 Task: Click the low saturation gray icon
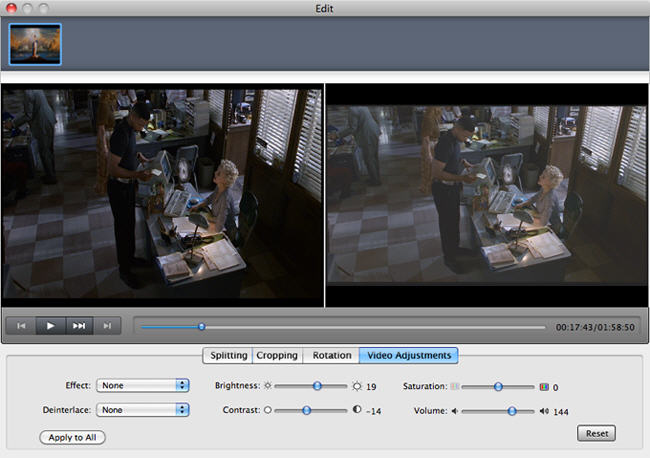(x=455, y=386)
